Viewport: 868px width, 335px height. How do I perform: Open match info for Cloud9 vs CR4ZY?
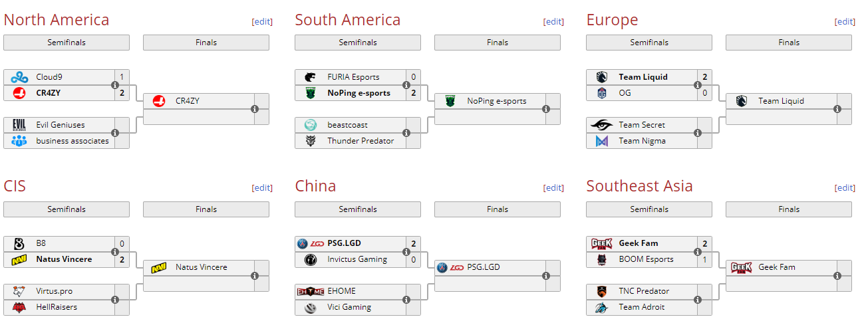coord(115,85)
